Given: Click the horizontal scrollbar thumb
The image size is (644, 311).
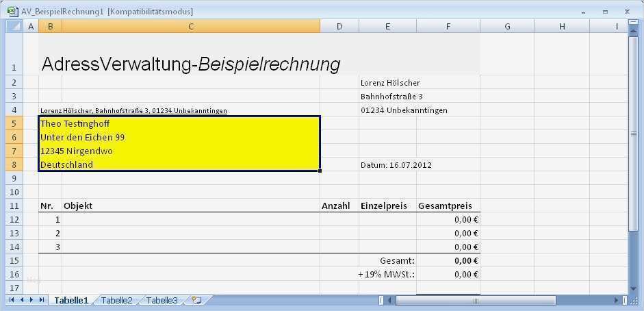Looking at the screenshot, I should click(x=476, y=301).
